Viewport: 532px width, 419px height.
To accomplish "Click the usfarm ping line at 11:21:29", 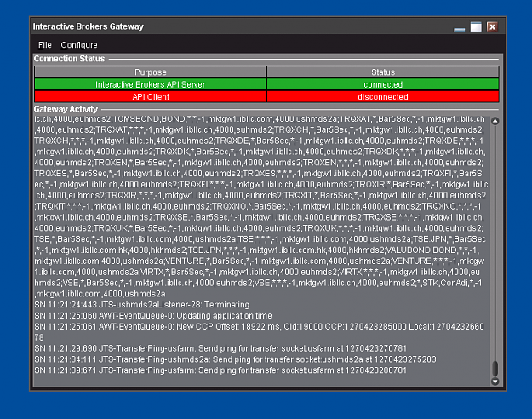I will 220,348.
